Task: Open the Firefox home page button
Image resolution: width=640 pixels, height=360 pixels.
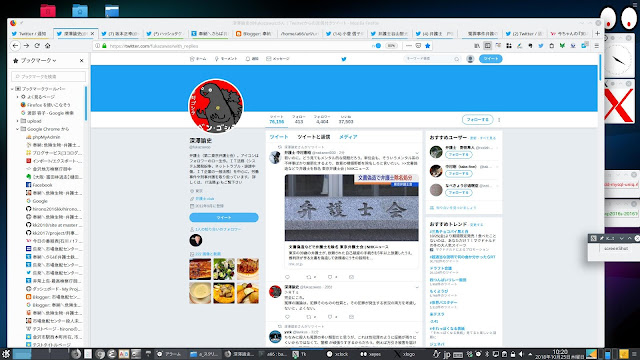Action: coord(47,46)
